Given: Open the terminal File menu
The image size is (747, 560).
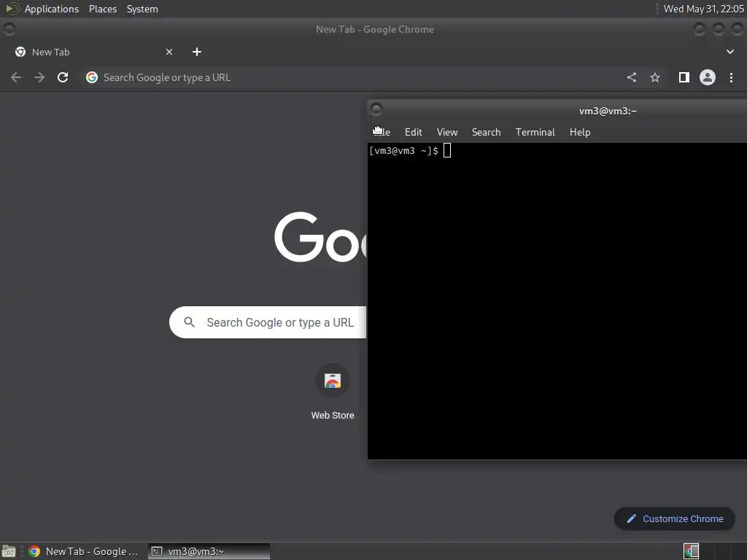Looking at the screenshot, I should click(381, 133).
